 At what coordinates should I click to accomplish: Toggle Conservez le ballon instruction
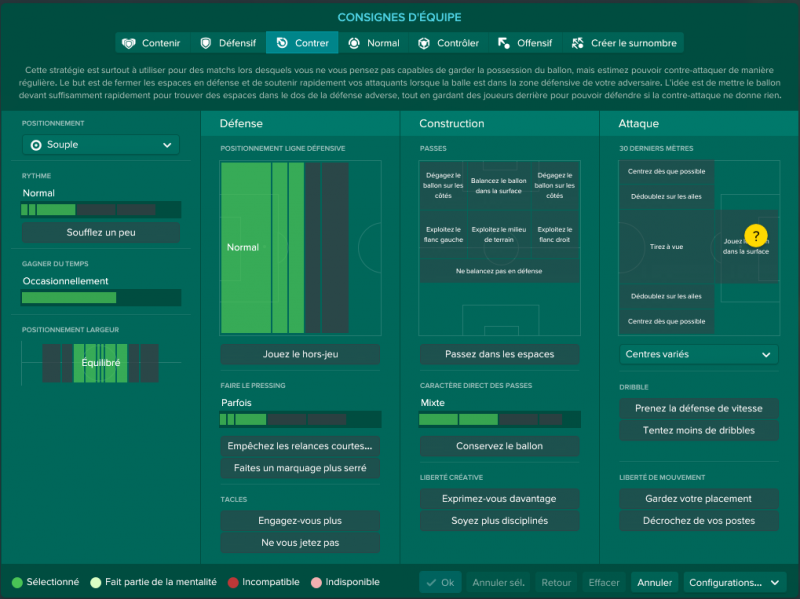[x=499, y=446]
